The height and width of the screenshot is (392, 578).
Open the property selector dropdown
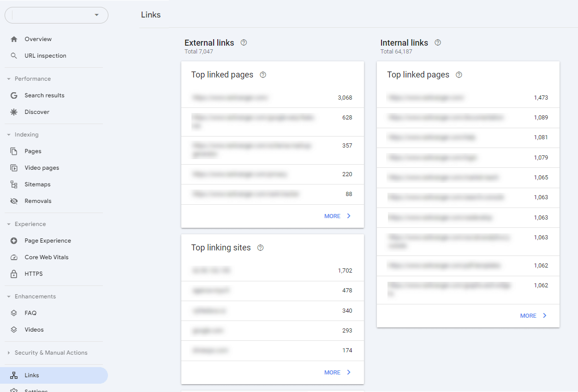click(x=96, y=15)
